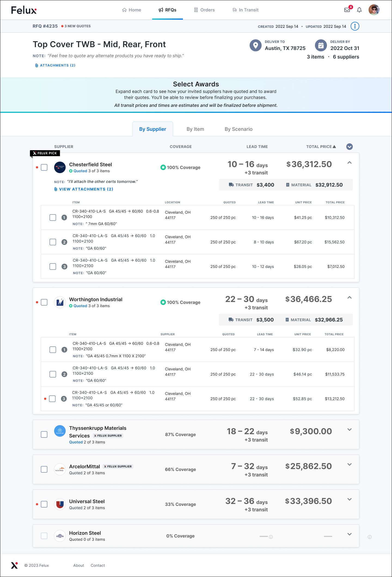392x577 pixels.
Task: Click the Worthington material icon
Action: click(x=287, y=320)
